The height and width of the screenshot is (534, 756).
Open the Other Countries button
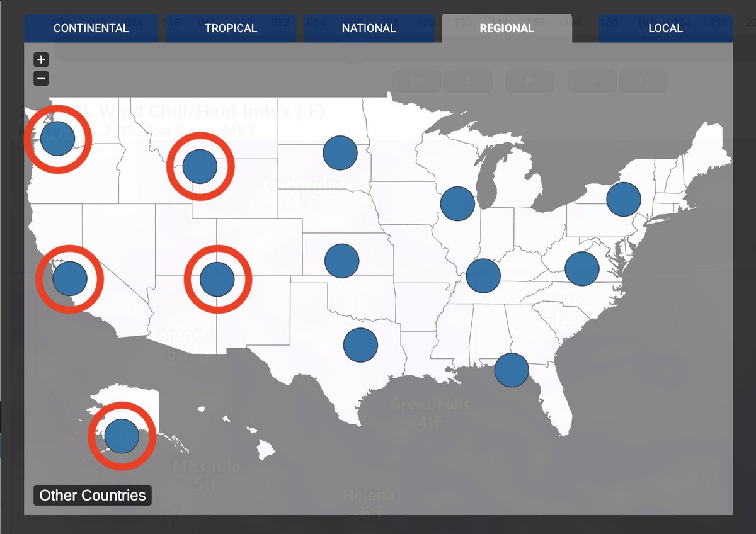(93, 496)
